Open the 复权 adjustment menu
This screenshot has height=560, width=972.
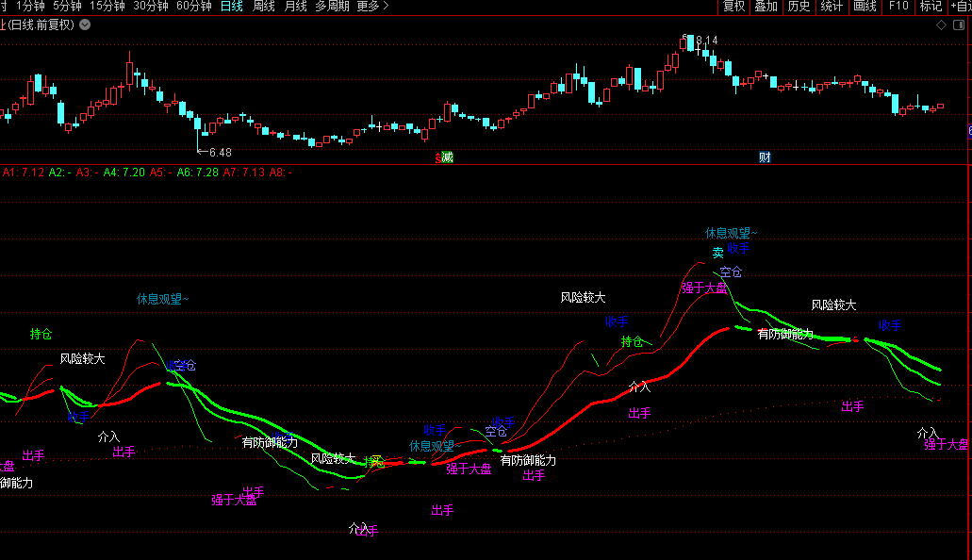click(x=733, y=7)
